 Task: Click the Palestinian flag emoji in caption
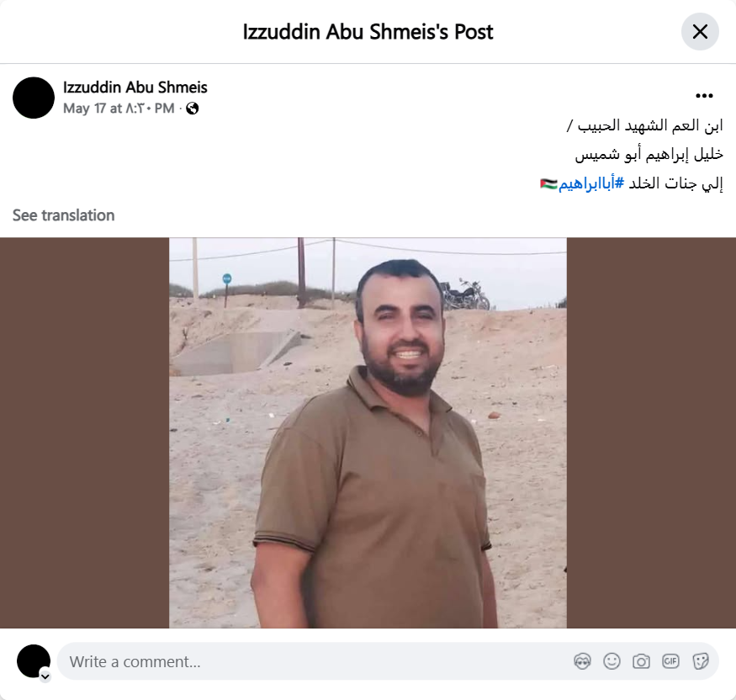pyautogui.click(x=548, y=183)
